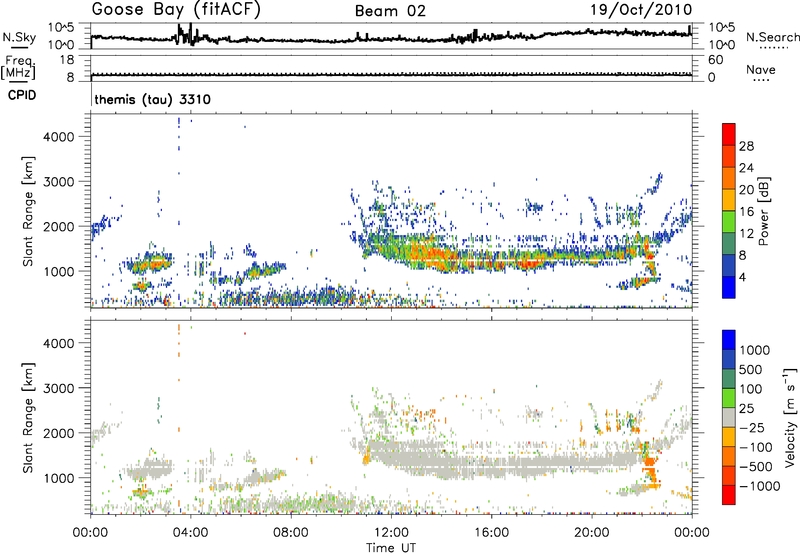Click the '04:00' time tick label
The height and width of the screenshot is (554, 800).
click(x=191, y=533)
